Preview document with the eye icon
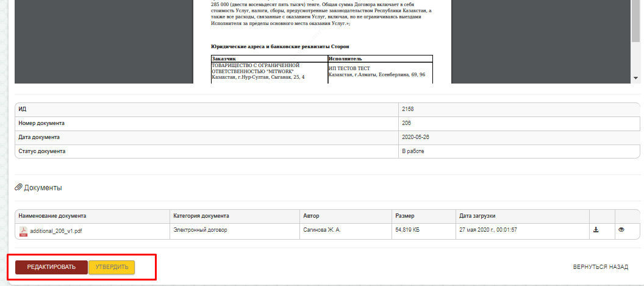644x286 pixels. (621, 230)
